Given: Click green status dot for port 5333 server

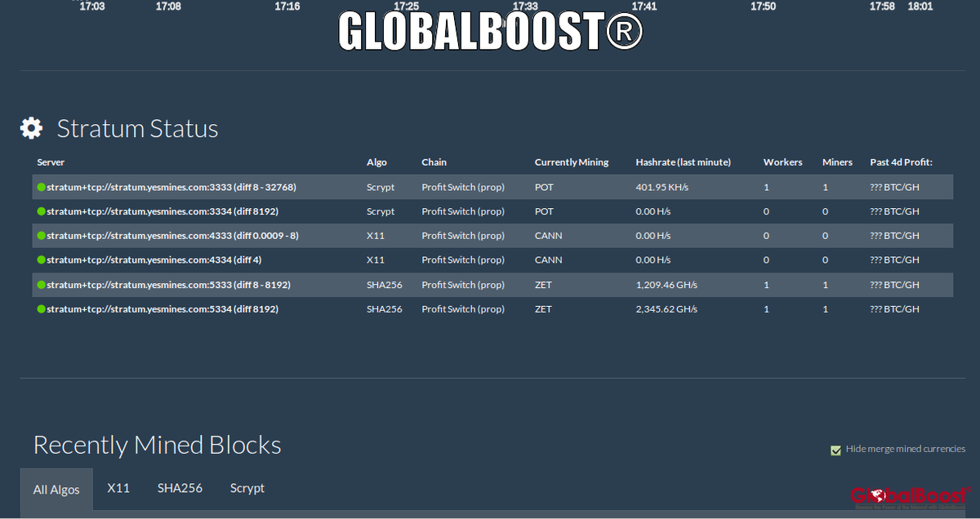Looking at the screenshot, I should 42,285.
